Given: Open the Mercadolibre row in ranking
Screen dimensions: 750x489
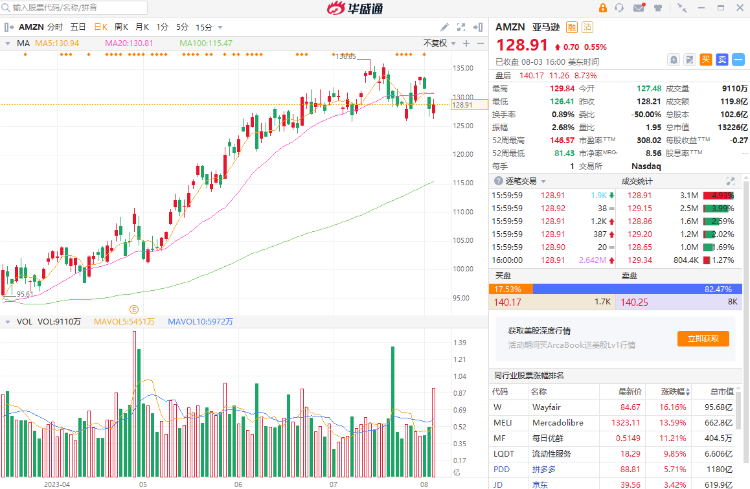Looking at the screenshot, I should (613, 423).
